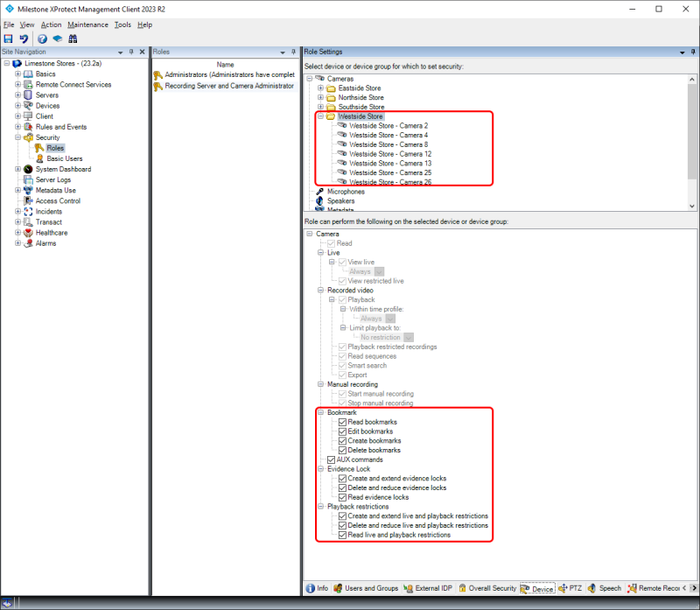700x610 pixels.
Task: Click the Access Control icon
Action: click(28, 201)
